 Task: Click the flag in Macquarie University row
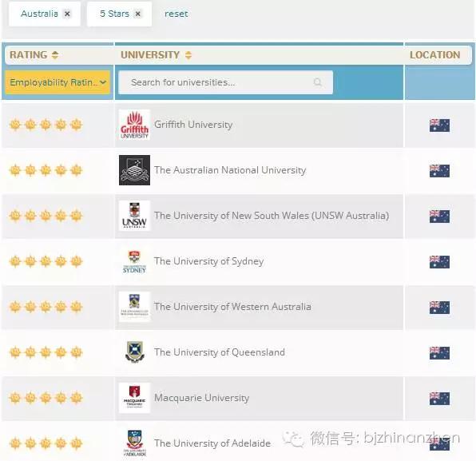click(439, 399)
